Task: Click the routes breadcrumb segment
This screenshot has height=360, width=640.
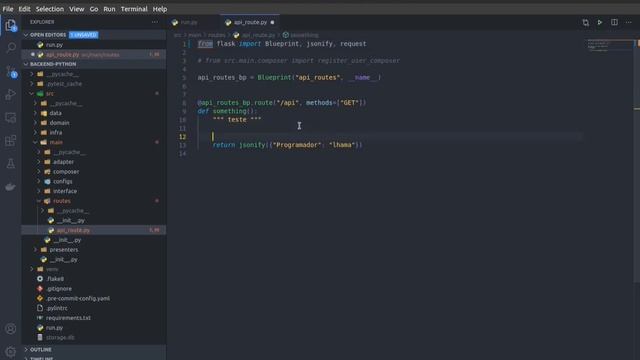Action: pos(217,35)
